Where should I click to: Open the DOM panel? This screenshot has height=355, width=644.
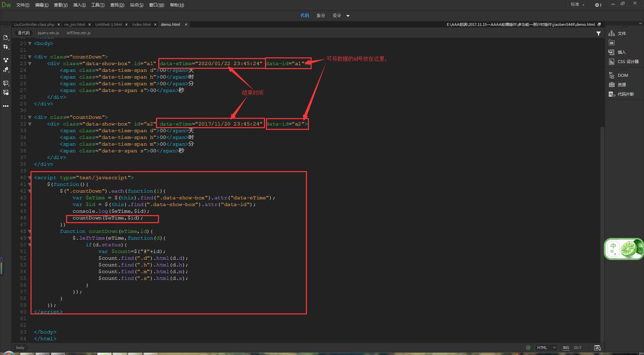tap(623, 75)
